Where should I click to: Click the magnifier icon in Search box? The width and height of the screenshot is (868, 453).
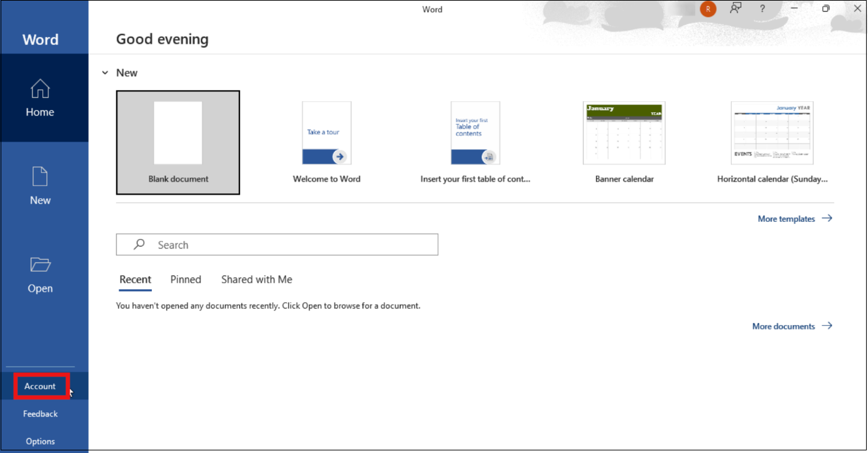[x=139, y=245]
